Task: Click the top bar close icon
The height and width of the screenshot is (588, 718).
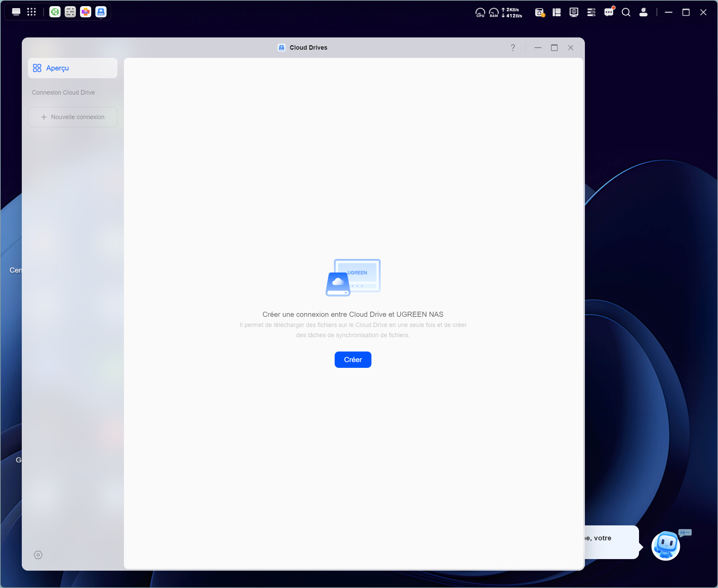Action: 703,13
